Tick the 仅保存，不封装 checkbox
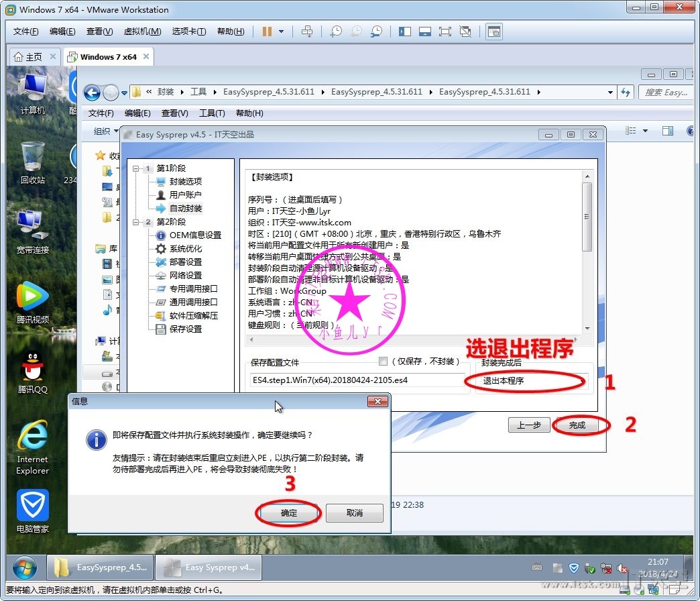This screenshot has height=601, width=700. [384, 362]
